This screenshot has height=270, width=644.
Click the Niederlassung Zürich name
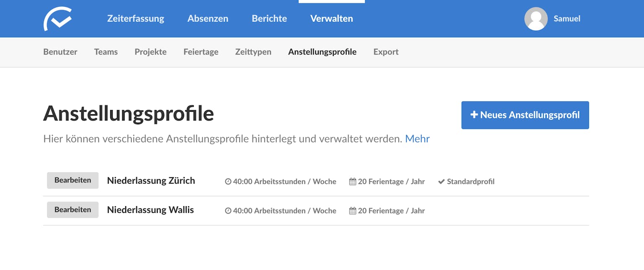[x=151, y=181]
